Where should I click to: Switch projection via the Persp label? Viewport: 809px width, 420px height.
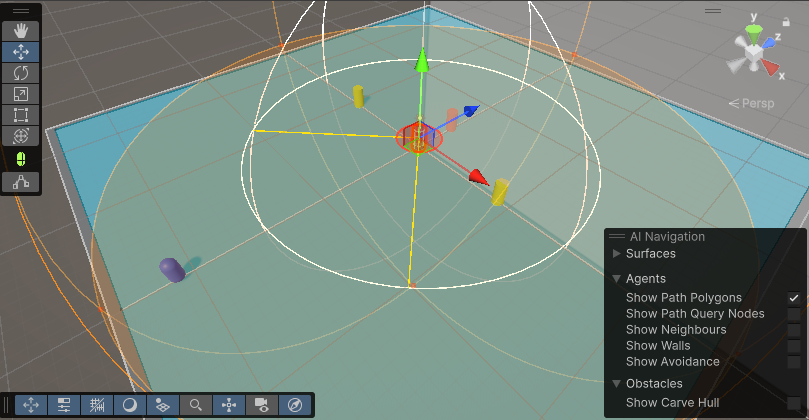pyautogui.click(x=752, y=103)
